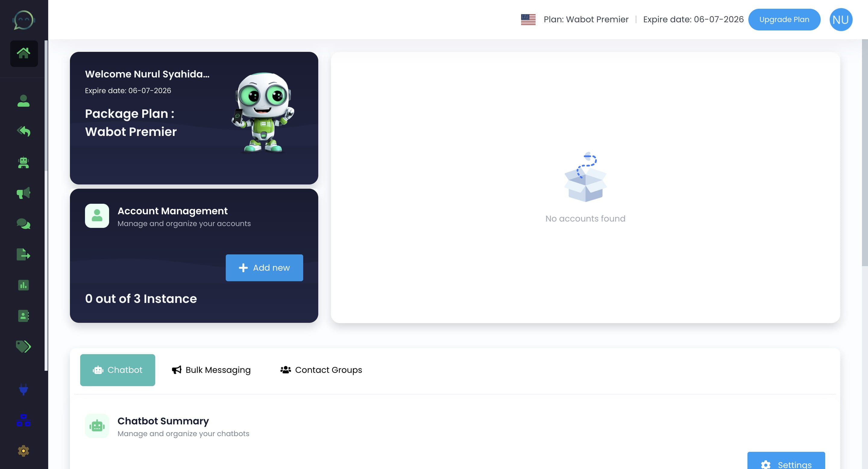
Task: Open the megaphone bulk messaging sidebar icon
Action: coord(24,193)
